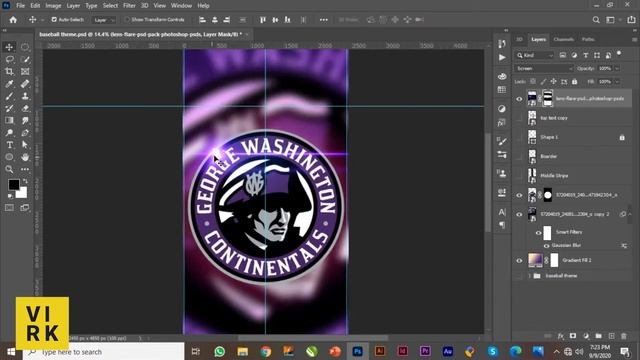Select the Clone Stamp tool
This screenshot has height=360, width=640.
[x=25, y=96]
